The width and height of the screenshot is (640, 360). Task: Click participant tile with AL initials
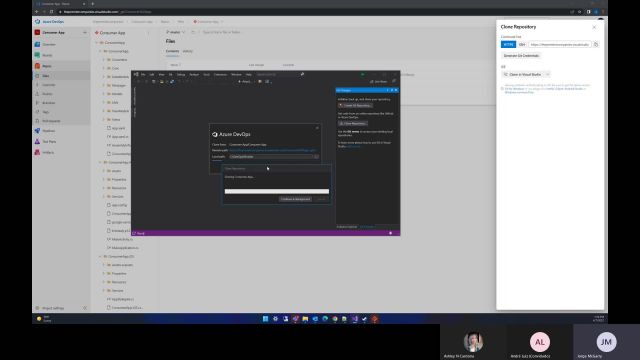540,342
